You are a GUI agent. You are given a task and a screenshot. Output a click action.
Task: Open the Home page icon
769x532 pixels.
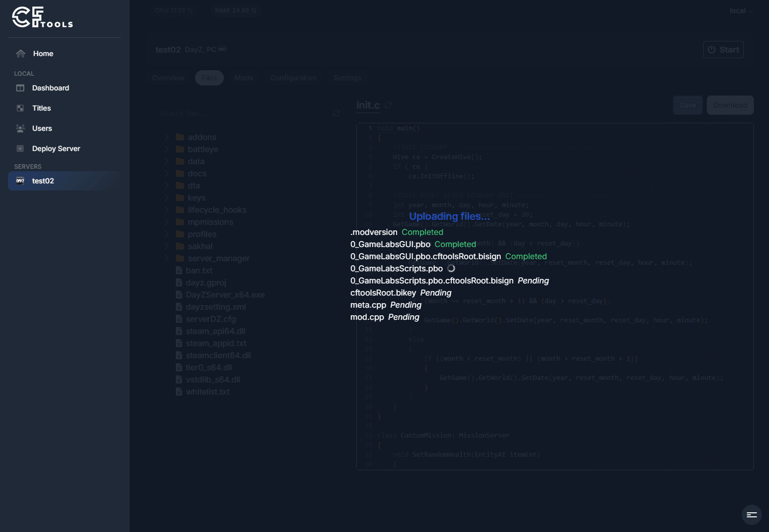click(x=21, y=54)
